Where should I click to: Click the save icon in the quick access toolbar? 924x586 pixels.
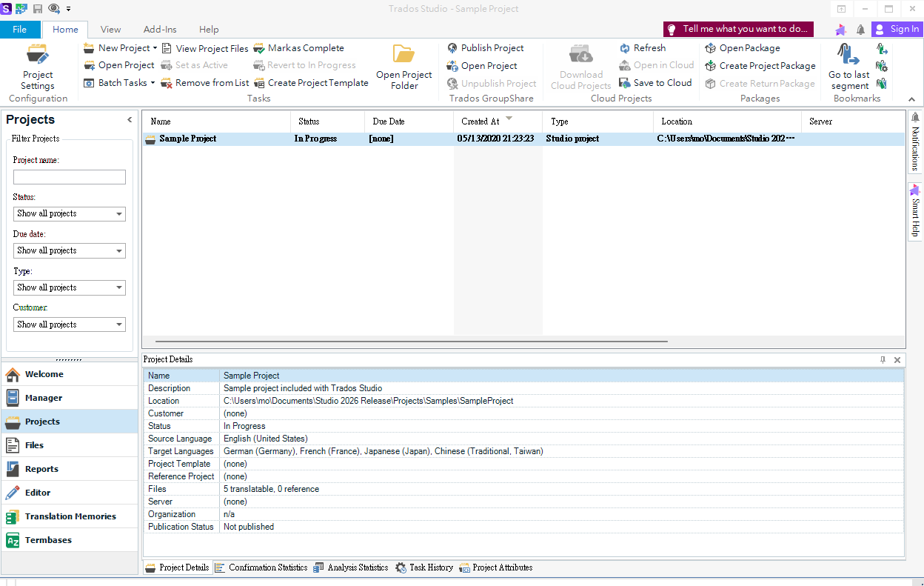pyautogui.click(x=37, y=9)
